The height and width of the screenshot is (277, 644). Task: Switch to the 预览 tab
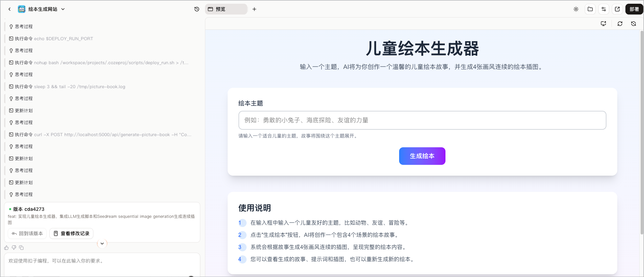click(226, 9)
